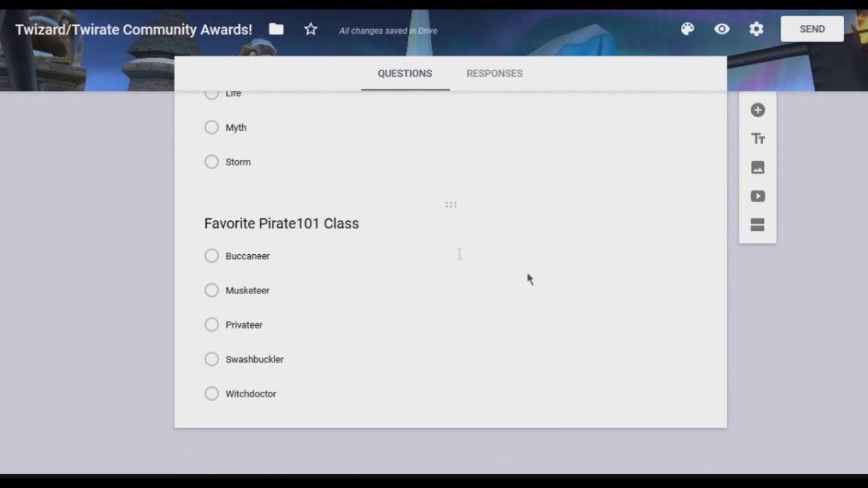Click the Privateer option label
The height and width of the screenshot is (488, 868).
click(x=244, y=325)
